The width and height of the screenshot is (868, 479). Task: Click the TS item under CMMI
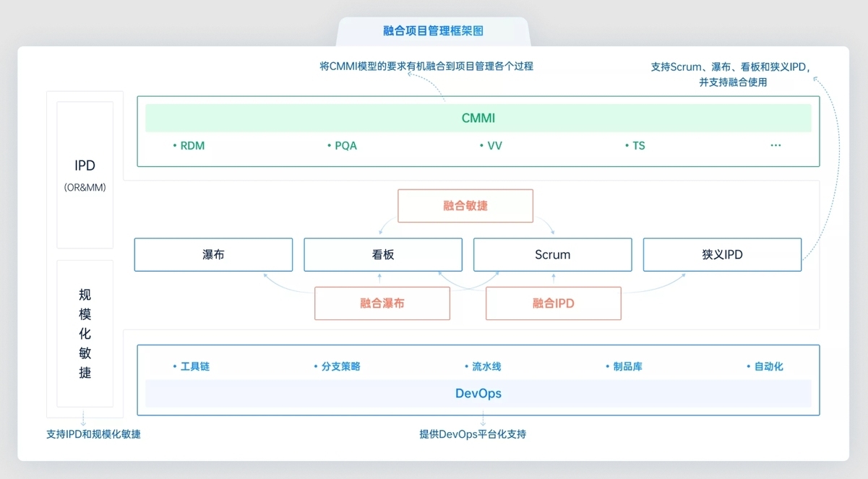[x=635, y=146]
